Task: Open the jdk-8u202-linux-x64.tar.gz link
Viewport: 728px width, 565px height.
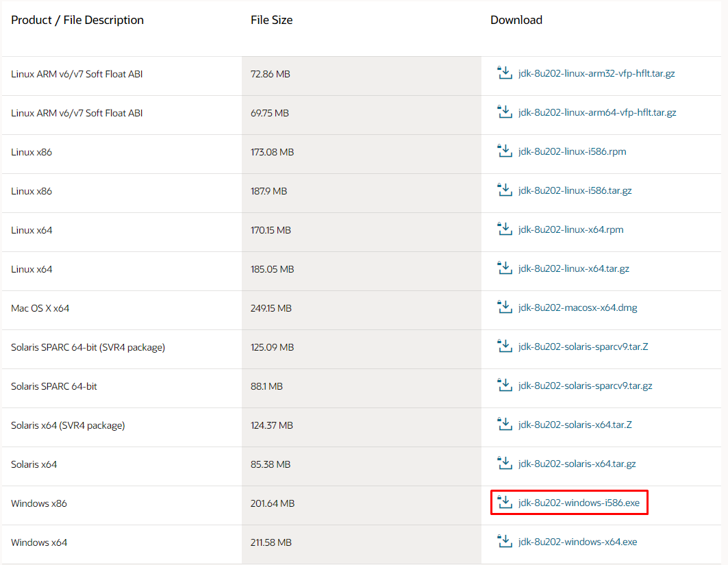Action: pyautogui.click(x=574, y=268)
